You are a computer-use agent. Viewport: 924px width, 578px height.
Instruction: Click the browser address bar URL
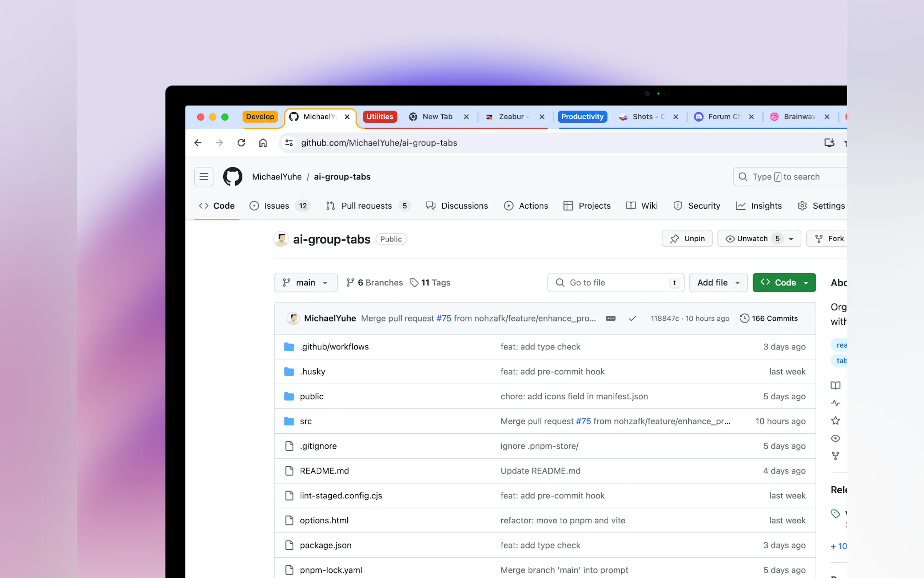379,143
